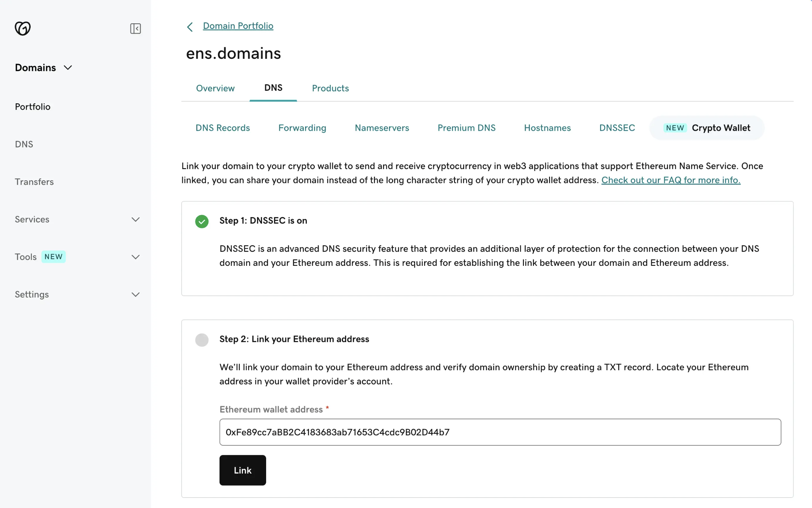This screenshot has height=508, width=812.
Task: Open the Products tab
Action: [x=330, y=88]
